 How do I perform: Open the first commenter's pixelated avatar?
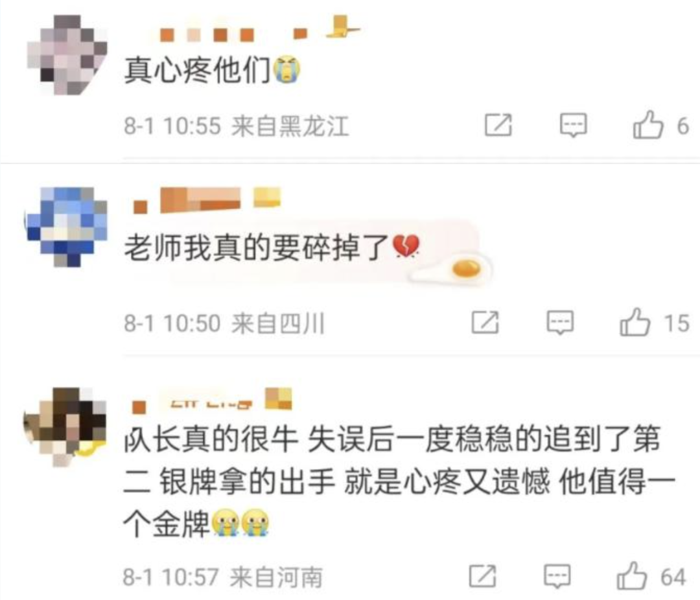pos(67,55)
